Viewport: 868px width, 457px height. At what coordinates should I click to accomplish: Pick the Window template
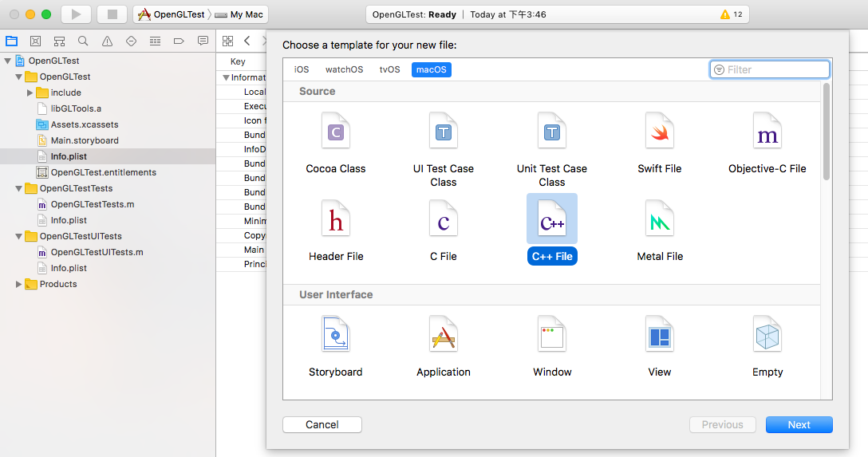552,347
